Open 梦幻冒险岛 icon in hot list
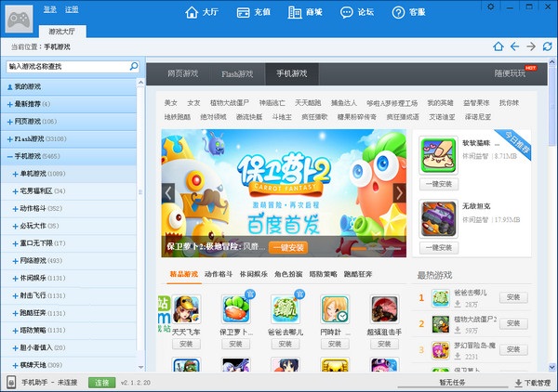Screen dimensions: 558x392 click(441, 350)
